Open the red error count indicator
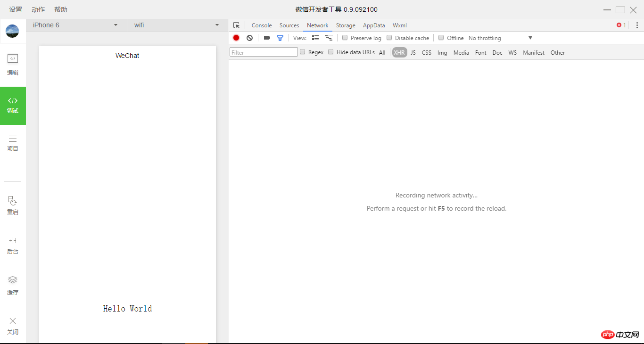The height and width of the screenshot is (344, 644). point(621,25)
